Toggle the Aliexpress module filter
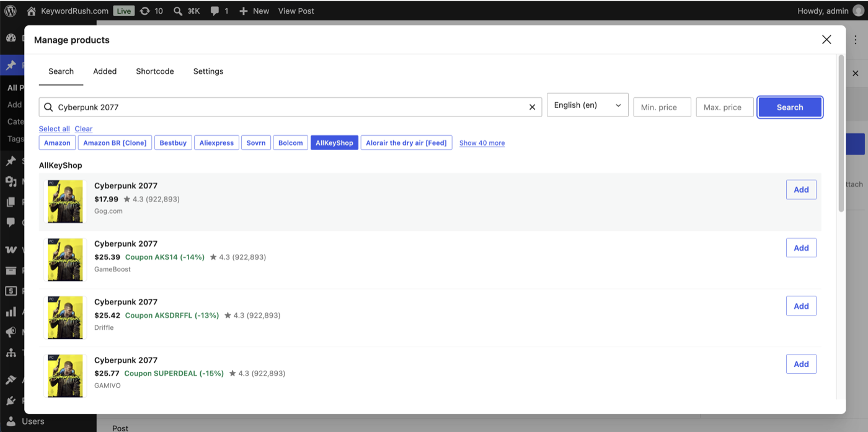The width and height of the screenshot is (868, 432). (x=216, y=143)
